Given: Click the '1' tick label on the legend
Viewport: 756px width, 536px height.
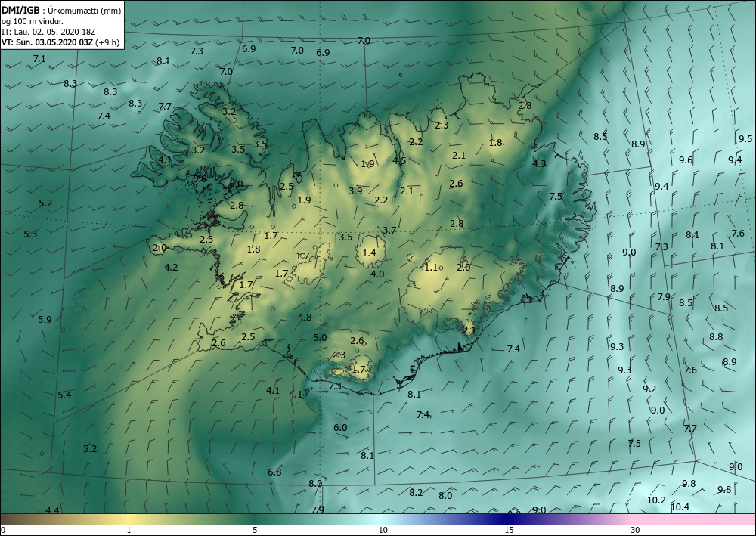Looking at the screenshot, I should [129, 530].
